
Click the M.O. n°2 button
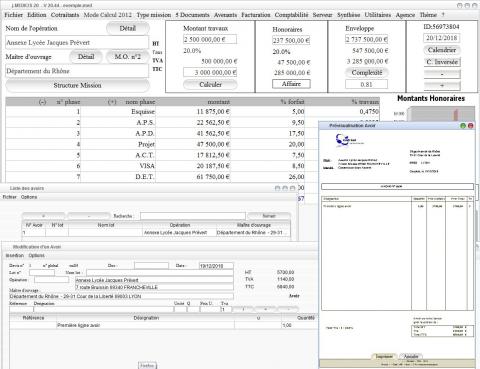click(128, 57)
